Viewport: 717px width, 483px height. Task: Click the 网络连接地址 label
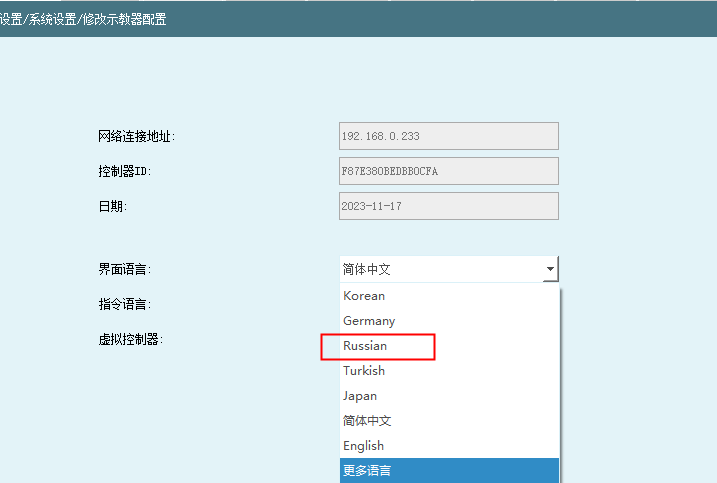(136, 136)
